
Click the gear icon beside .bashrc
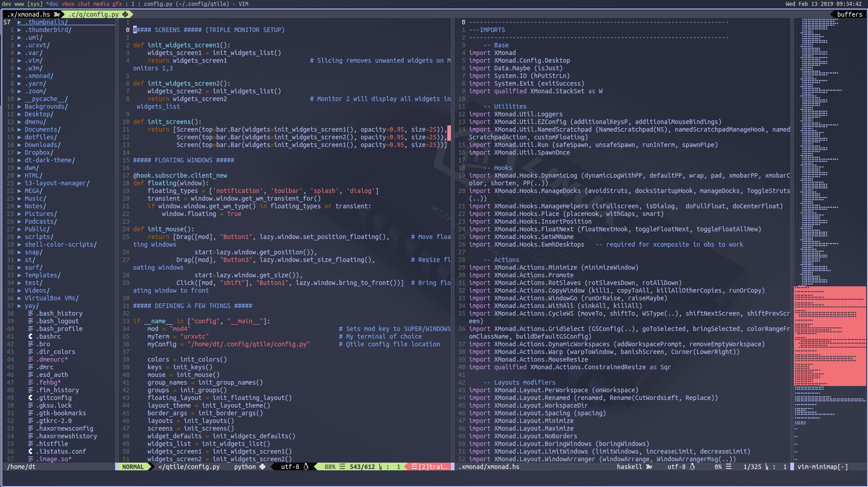tap(30, 336)
